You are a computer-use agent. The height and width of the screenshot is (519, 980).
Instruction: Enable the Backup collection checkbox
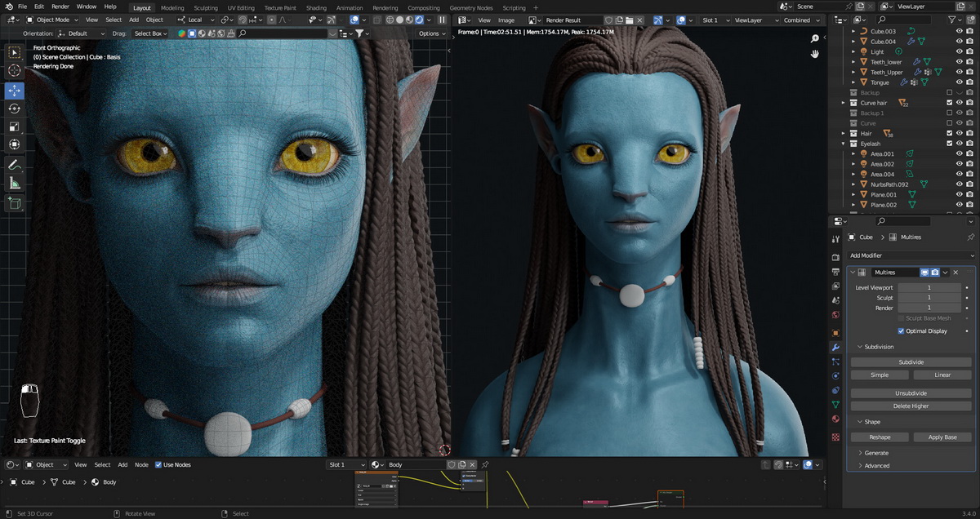pyautogui.click(x=949, y=93)
